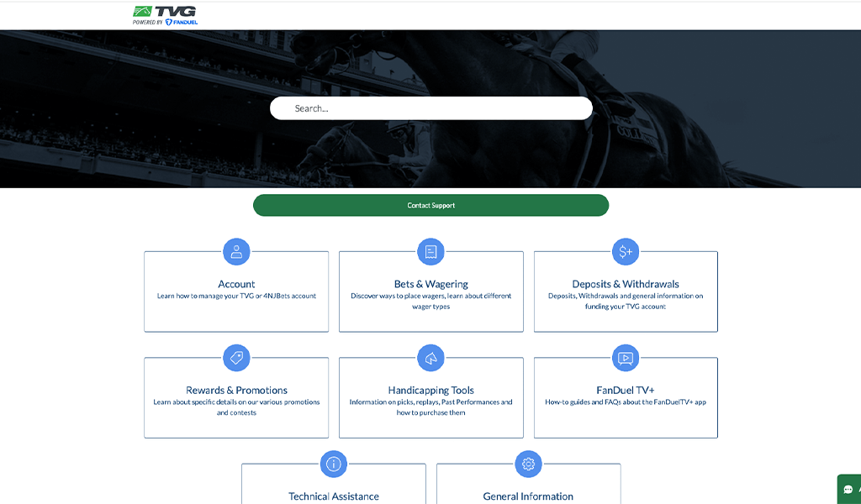861x504 pixels.
Task: Open the General Information gear icon
Action: click(528, 464)
